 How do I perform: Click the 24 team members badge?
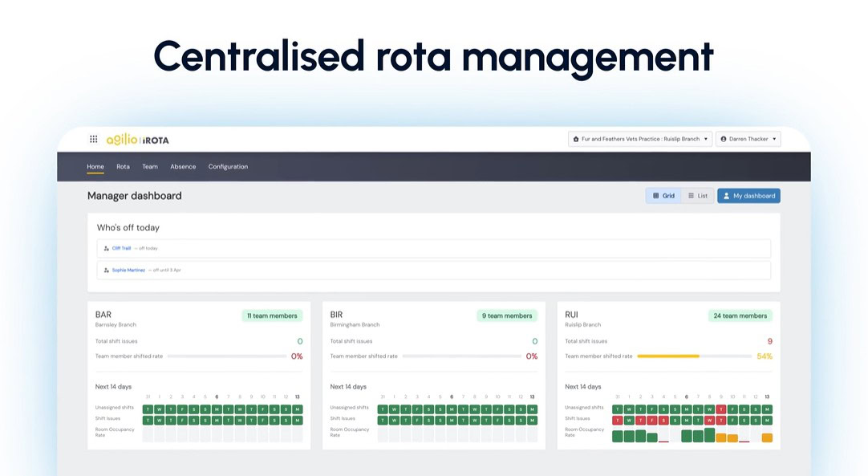tap(740, 315)
